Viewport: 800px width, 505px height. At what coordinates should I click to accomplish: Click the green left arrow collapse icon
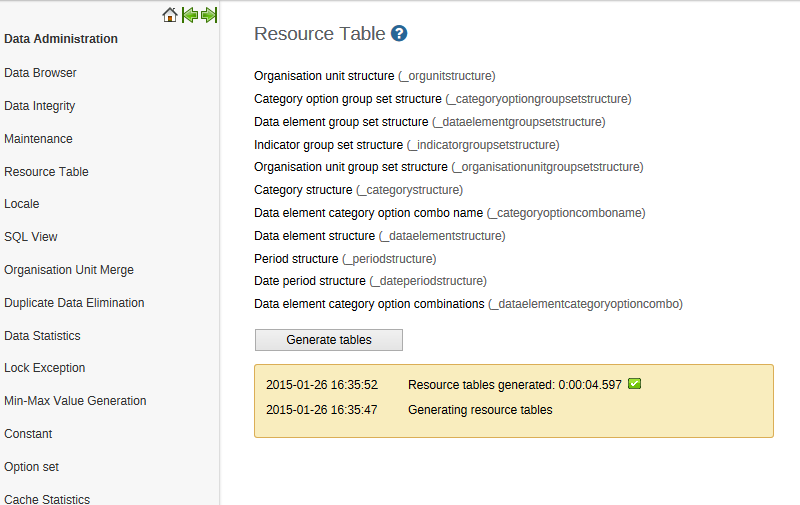pyautogui.click(x=189, y=15)
